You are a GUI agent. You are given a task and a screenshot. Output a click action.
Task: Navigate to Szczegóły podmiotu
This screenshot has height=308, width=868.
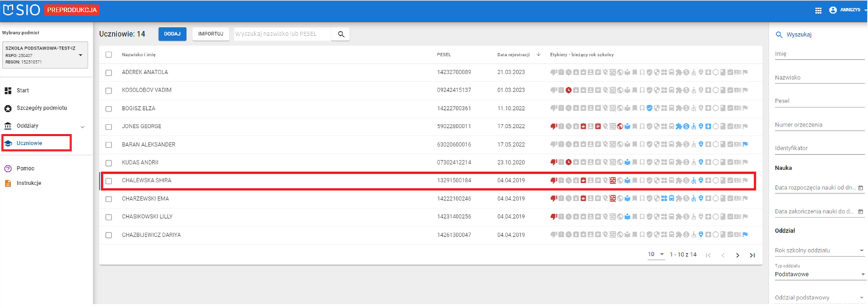pos(41,108)
